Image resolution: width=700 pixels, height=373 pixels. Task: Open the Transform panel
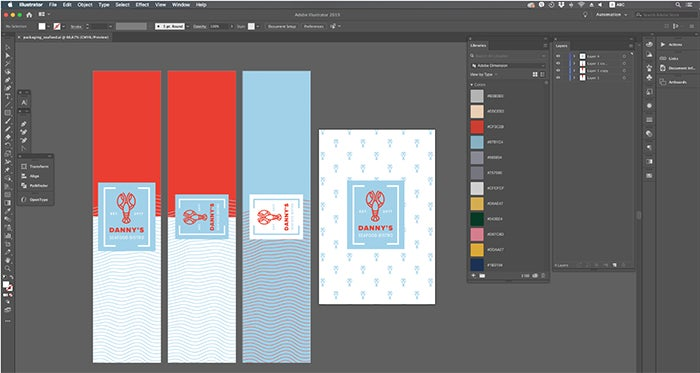[35, 166]
